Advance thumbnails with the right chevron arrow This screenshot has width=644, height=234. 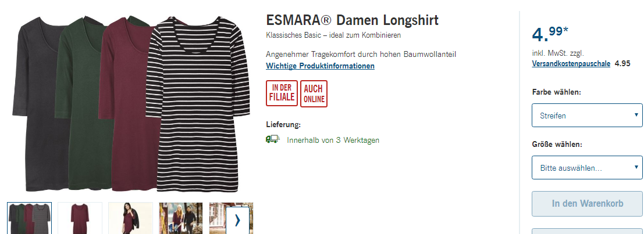tap(237, 221)
